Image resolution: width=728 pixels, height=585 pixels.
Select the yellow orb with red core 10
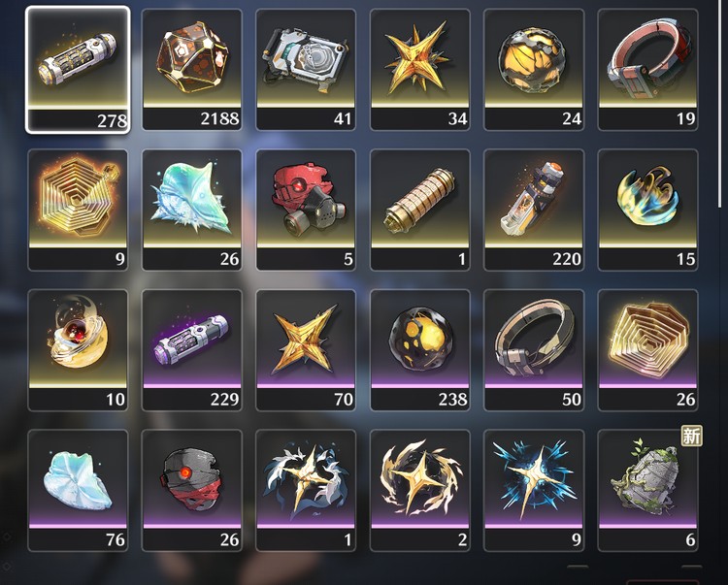point(78,350)
